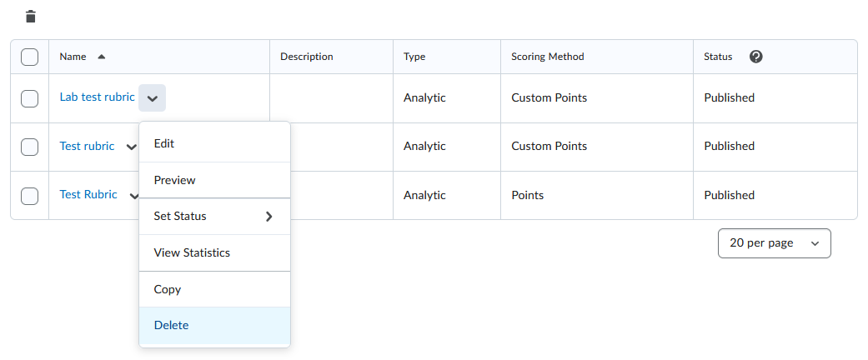Open the Test rubric actions chevron
This screenshot has height=360, width=868.
131,147
